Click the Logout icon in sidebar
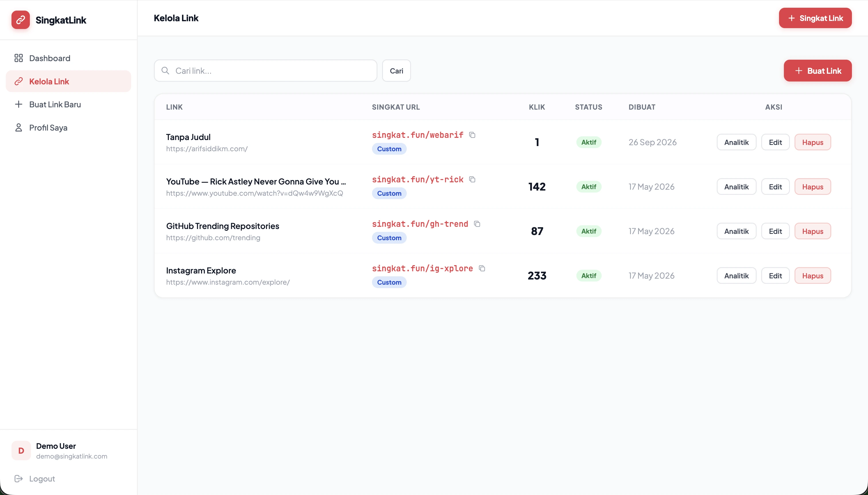 18,479
